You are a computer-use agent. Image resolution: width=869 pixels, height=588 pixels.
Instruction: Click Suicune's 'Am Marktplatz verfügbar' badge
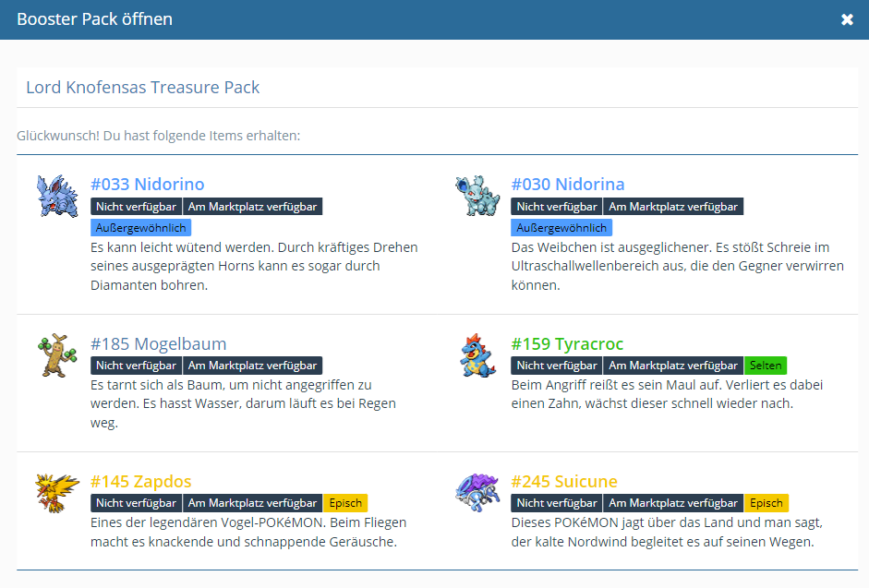673,503
